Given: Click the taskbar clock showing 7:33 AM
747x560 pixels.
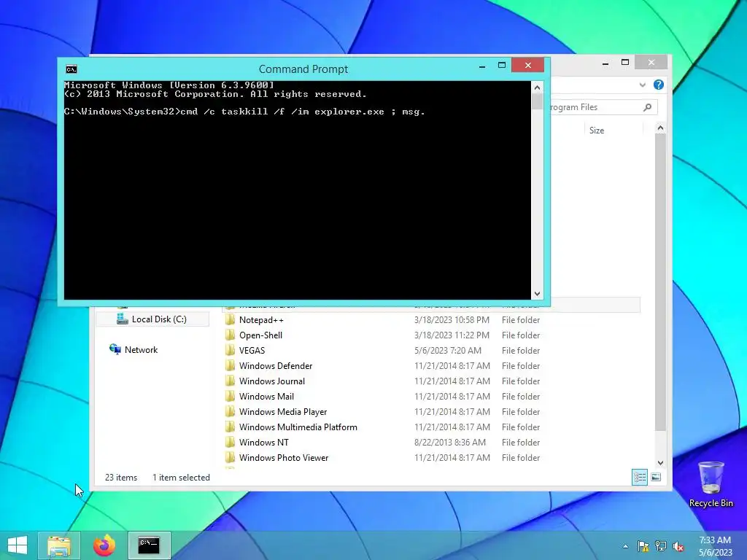Looking at the screenshot, I should [715, 540].
